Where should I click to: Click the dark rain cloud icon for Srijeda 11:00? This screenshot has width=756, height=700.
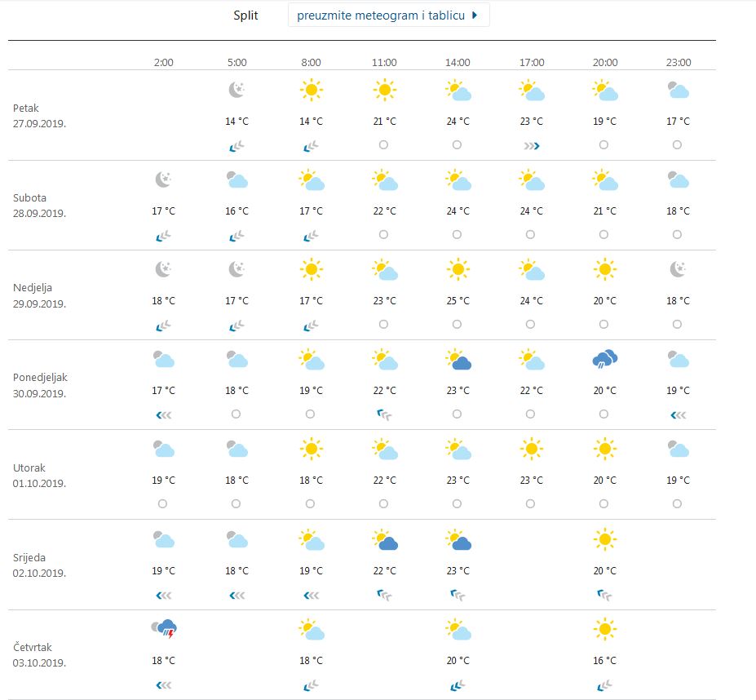click(383, 539)
